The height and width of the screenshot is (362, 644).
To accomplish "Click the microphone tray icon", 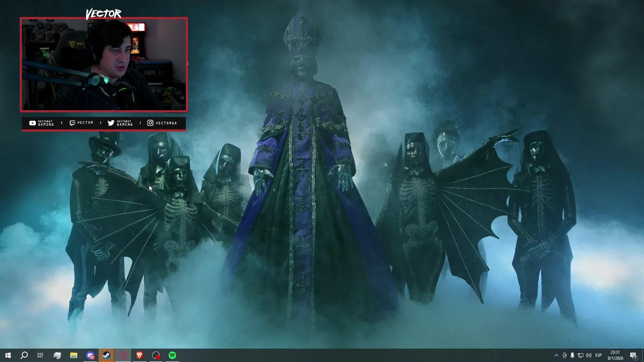I will (573, 355).
